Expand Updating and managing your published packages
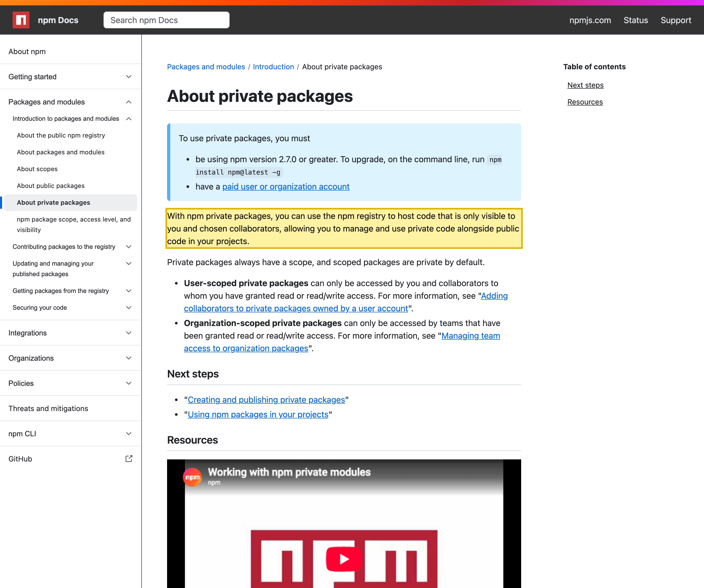The image size is (704, 588). click(129, 263)
